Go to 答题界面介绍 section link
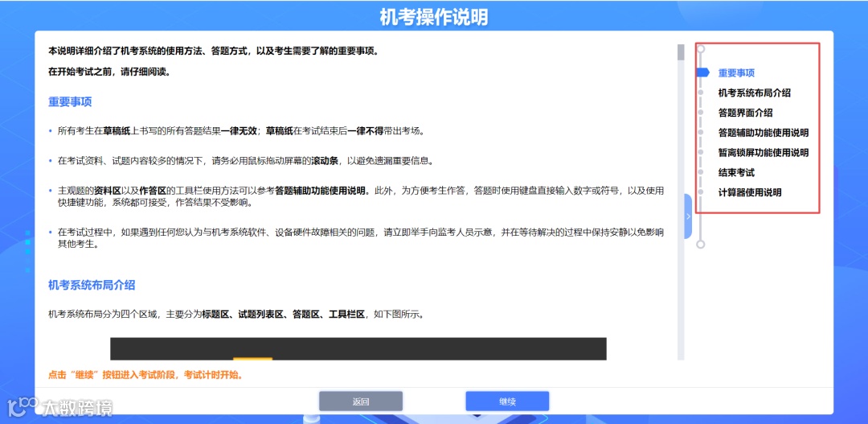Screen dimensions: 868x424 click(x=745, y=113)
